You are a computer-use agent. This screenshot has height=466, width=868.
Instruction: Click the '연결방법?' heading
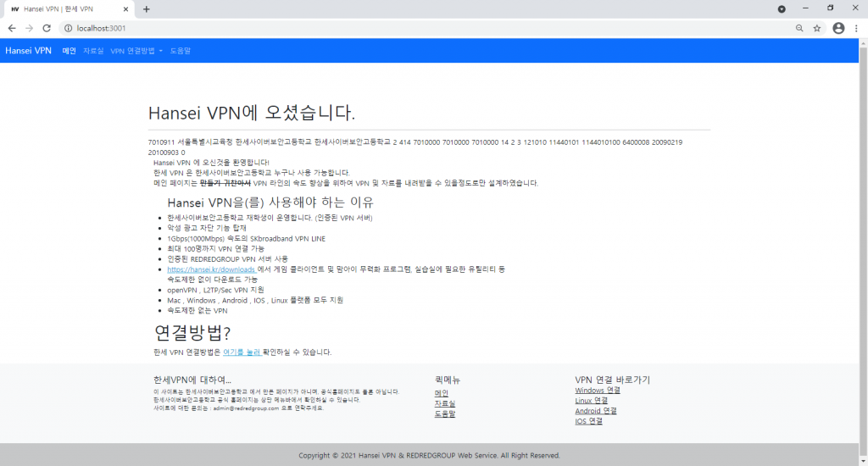(x=192, y=332)
